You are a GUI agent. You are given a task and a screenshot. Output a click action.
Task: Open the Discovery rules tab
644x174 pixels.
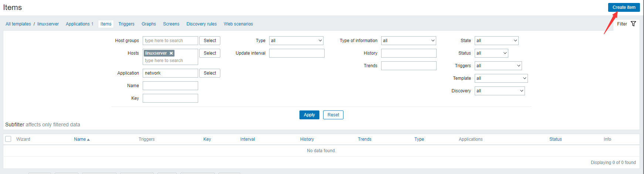(x=201, y=24)
